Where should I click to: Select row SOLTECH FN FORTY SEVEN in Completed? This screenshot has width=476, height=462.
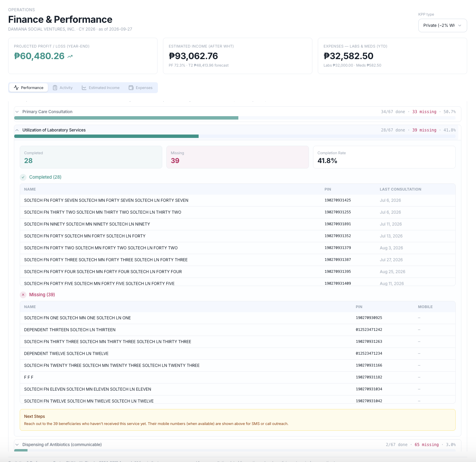click(238, 200)
